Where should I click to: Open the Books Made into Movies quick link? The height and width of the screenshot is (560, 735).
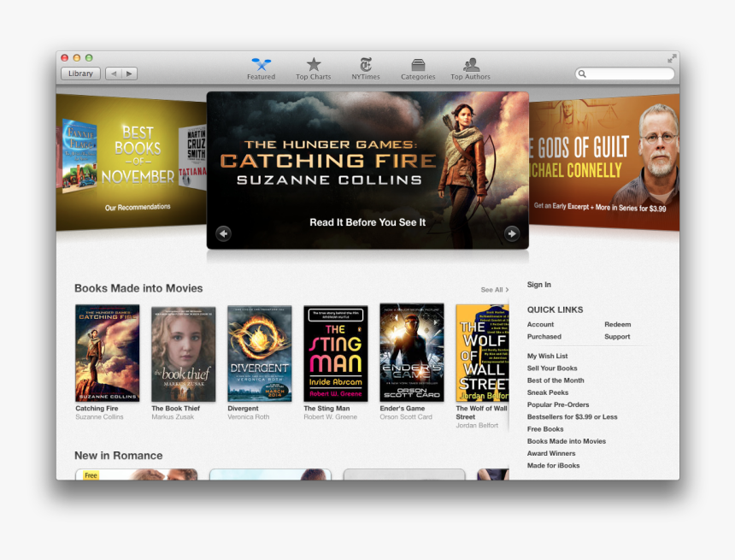(567, 441)
